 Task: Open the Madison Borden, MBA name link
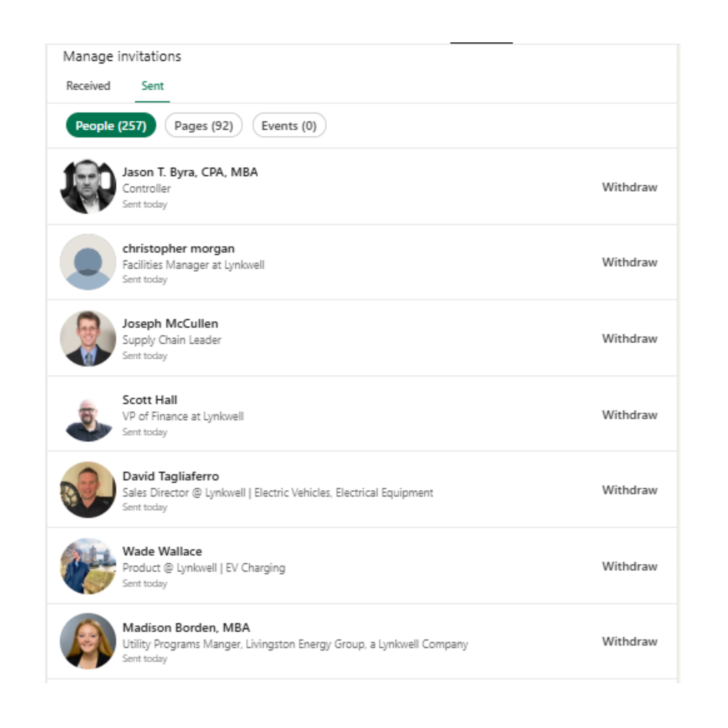tap(186, 628)
